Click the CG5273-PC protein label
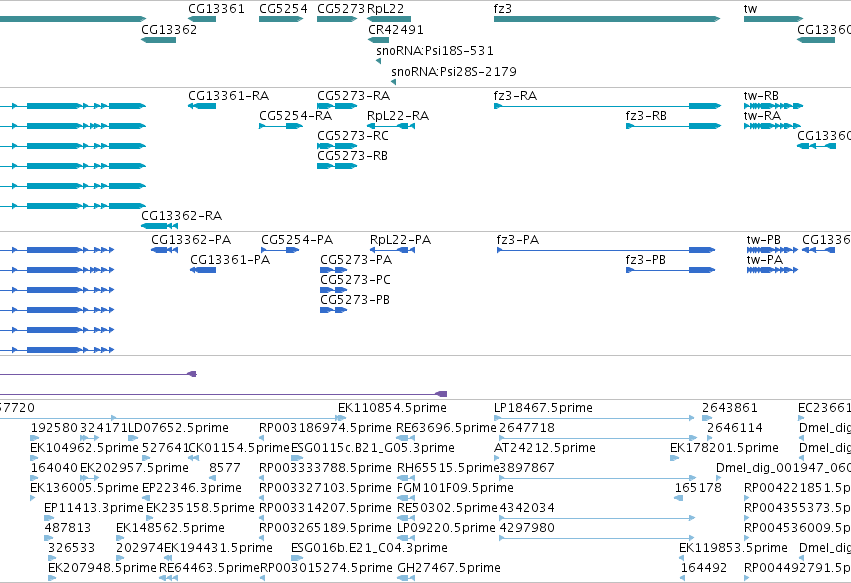 pyautogui.click(x=355, y=280)
